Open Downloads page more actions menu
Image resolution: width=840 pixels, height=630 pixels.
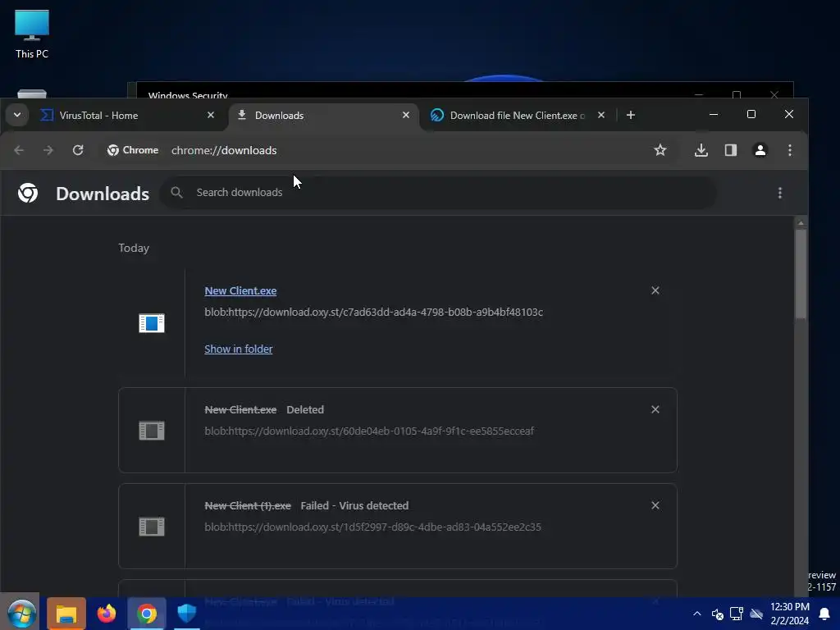coord(779,193)
